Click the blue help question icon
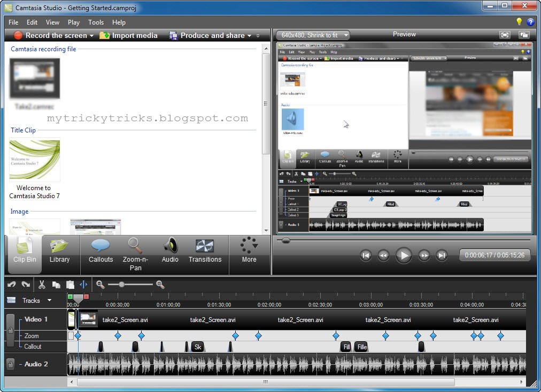The width and height of the screenshot is (541, 392). [531, 22]
